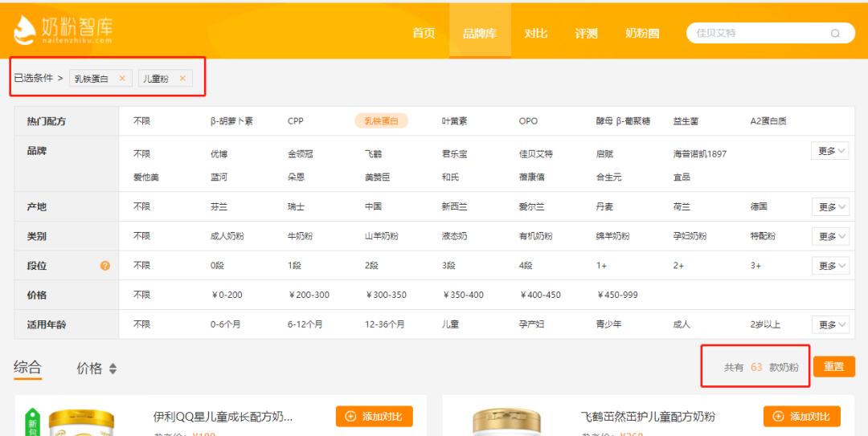Select 3段 stage filter

[x=448, y=266]
